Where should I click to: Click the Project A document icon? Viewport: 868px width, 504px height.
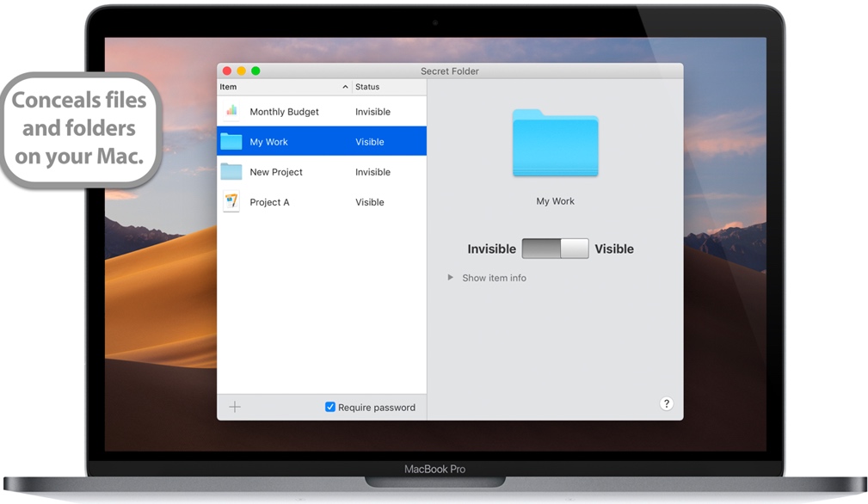click(231, 202)
